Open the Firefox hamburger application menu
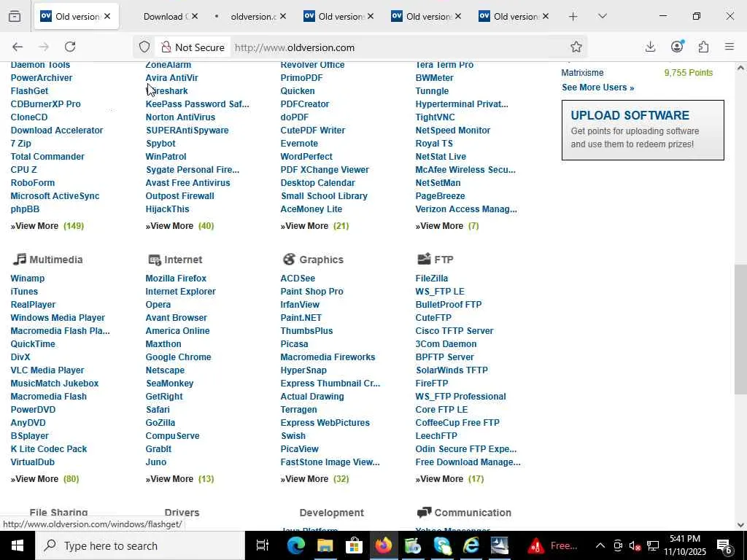The image size is (747, 560). pos(729,47)
